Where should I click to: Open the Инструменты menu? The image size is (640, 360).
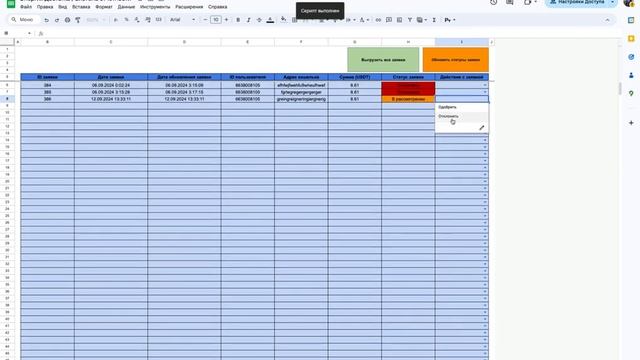coord(155,7)
